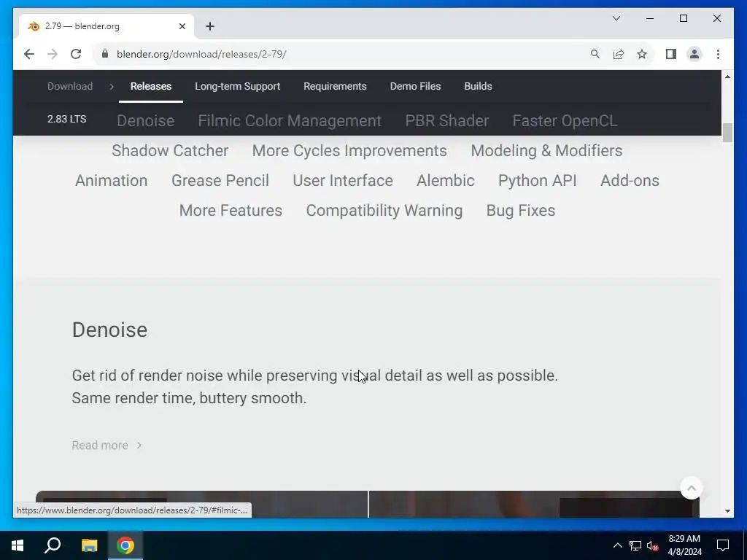Open Demo Files in the navigation bar
This screenshot has height=560, width=747.
[x=415, y=86]
